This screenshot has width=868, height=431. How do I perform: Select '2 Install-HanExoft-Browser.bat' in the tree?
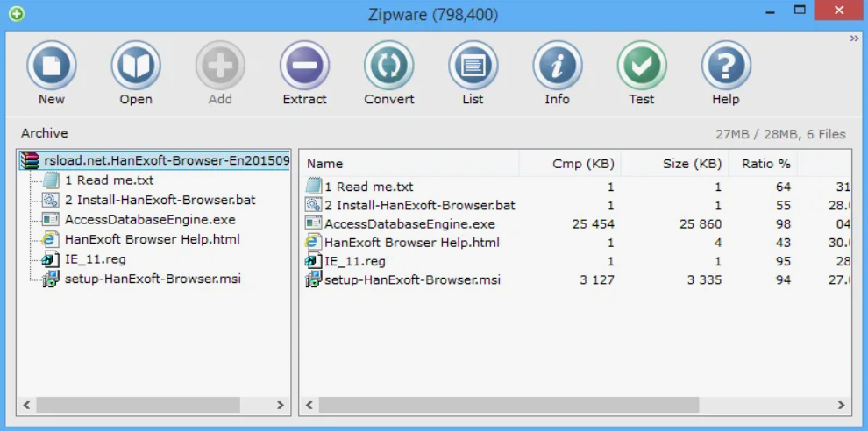(x=160, y=200)
